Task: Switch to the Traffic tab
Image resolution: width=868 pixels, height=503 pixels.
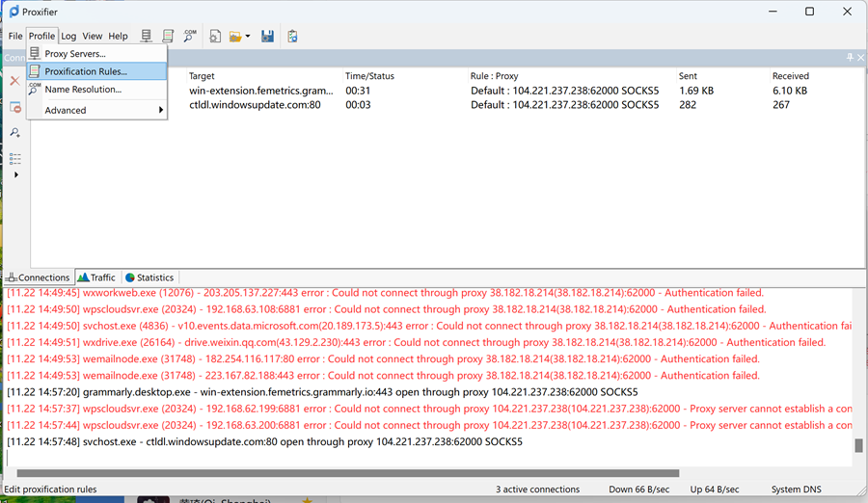Action: click(96, 278)
